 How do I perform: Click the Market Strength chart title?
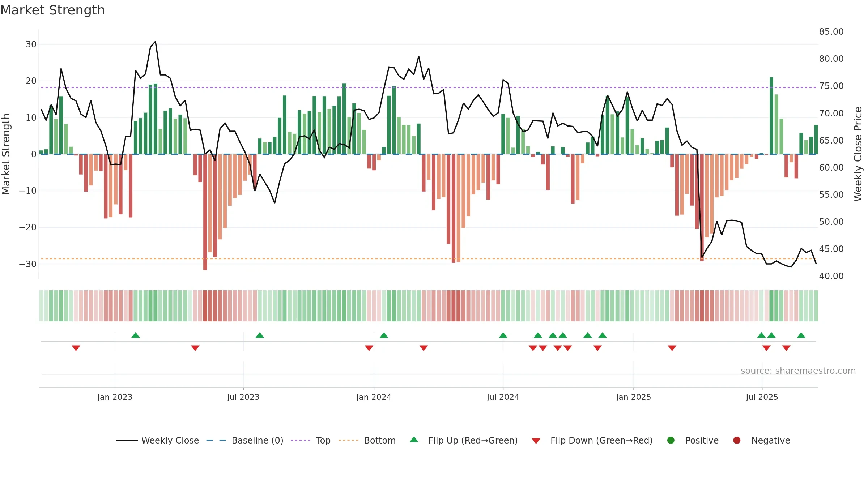click(x=52, y=10)
